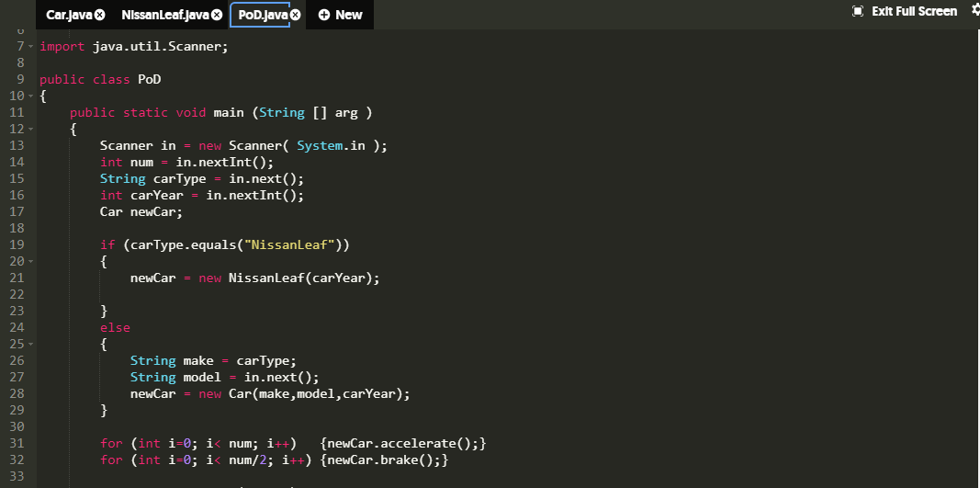980x488 pixels.
Task: Click line number 9 in the gutter
Action: click(x=20, y=79)
